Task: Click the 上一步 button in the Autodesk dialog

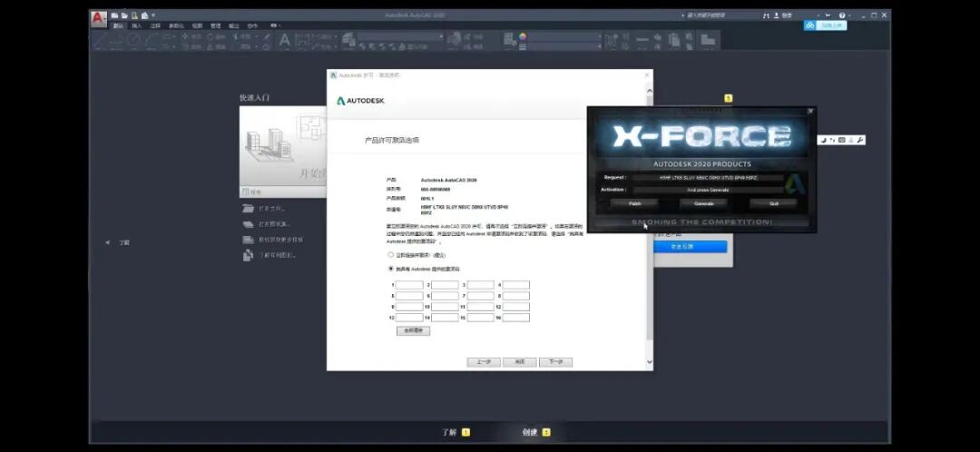Action: point(484,362)
